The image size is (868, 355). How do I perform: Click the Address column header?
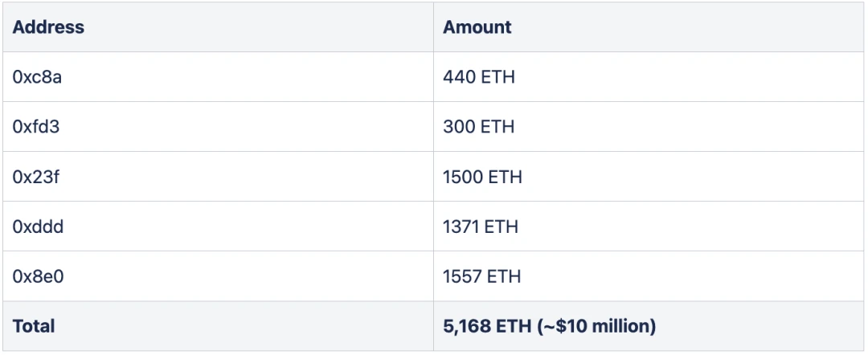pos(48,27)
